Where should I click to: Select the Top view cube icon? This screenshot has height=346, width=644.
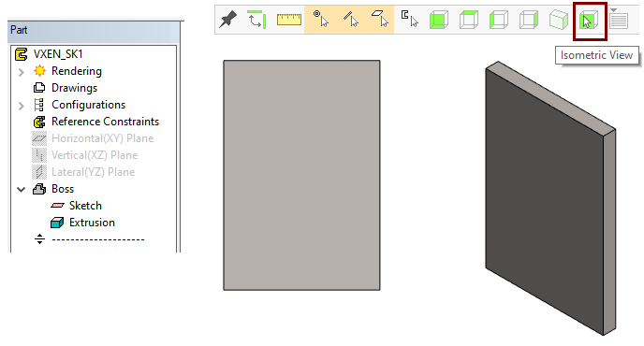coord(469,20)
